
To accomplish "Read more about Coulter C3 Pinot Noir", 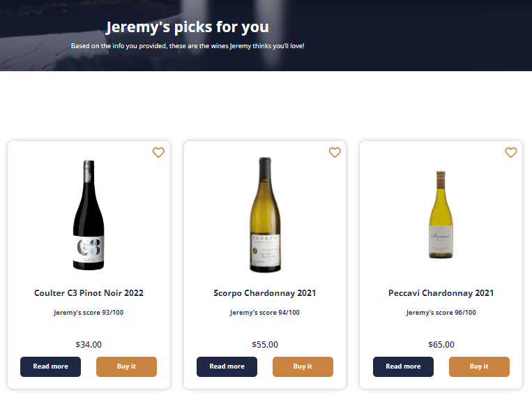I will point(50,366).
